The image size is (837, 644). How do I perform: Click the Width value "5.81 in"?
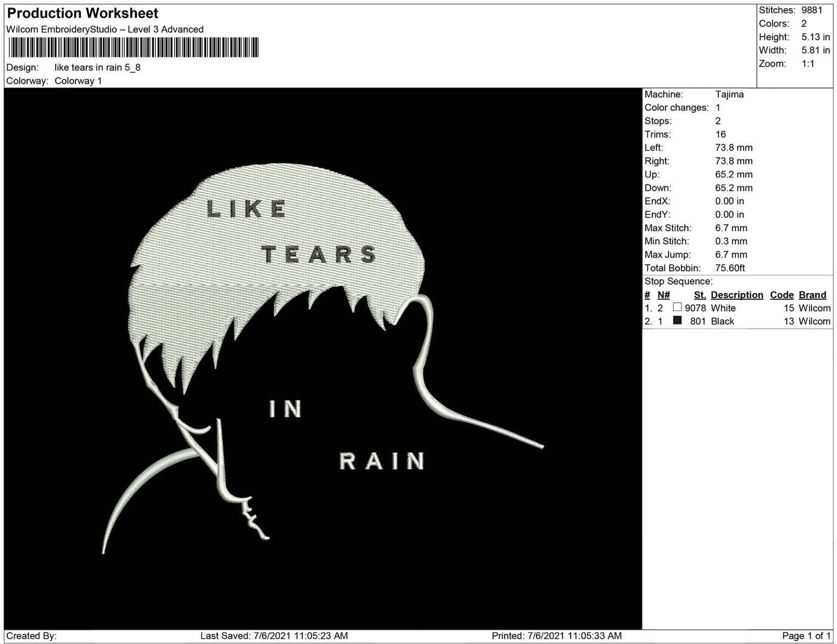[x=816, y=50]
